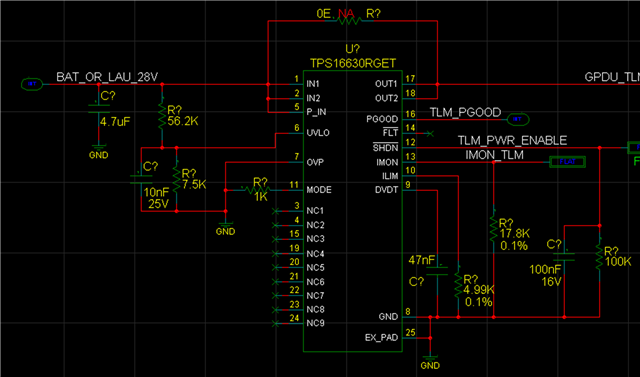Click the OUT1 pin name

coord(387,84)
